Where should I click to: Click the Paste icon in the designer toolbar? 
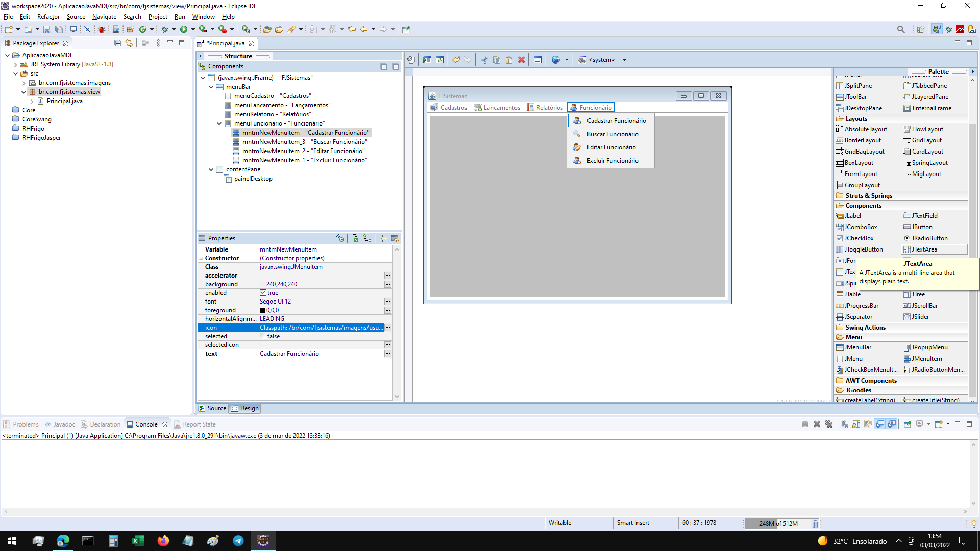point(509,60)
